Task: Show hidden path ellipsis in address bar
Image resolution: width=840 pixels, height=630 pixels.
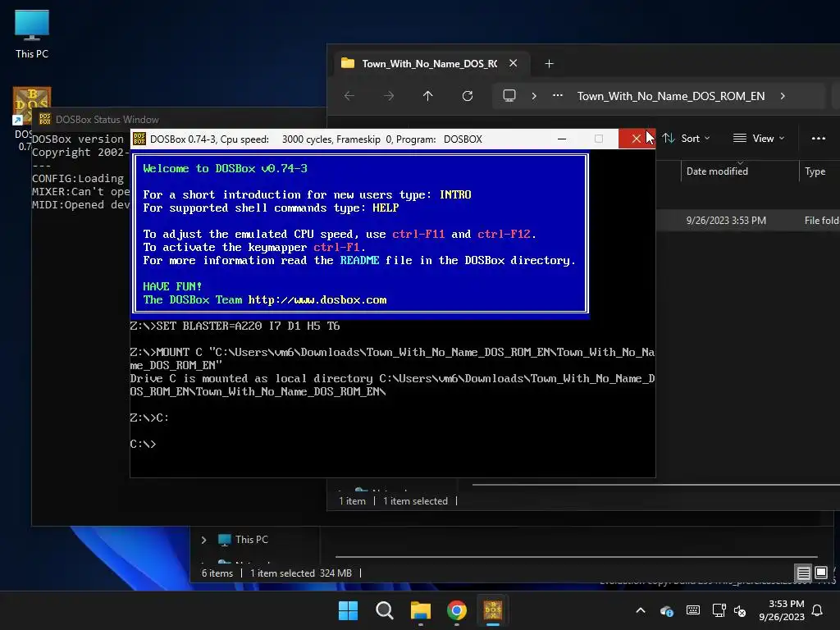Action: tap(558, 96)
